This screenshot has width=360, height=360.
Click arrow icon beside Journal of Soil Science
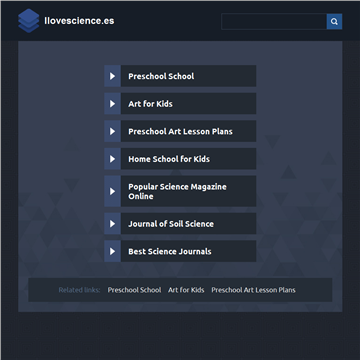click(112, 224)
